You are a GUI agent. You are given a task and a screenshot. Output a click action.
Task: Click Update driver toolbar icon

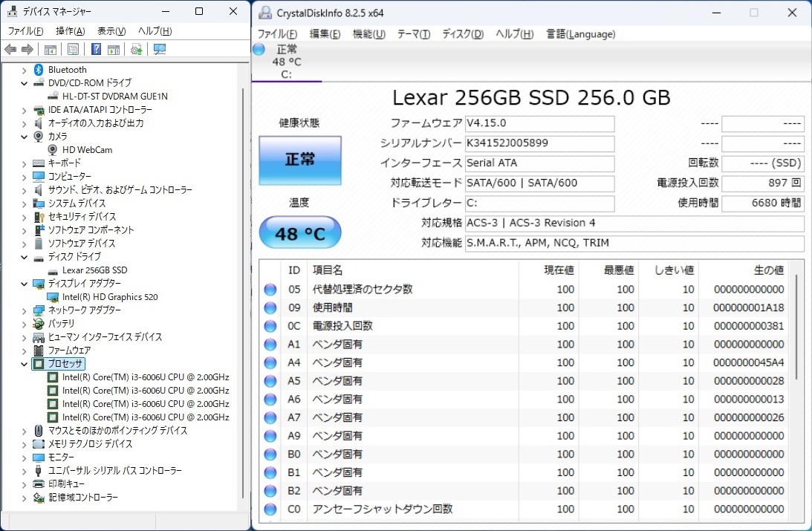[x=137, y=50]
